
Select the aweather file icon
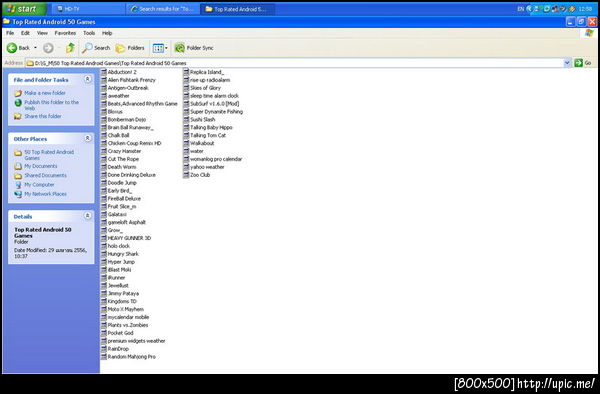coord(104,96)
